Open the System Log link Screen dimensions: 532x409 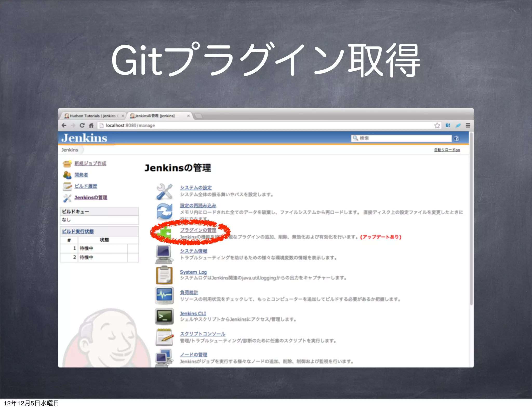[x=193, y=272]
